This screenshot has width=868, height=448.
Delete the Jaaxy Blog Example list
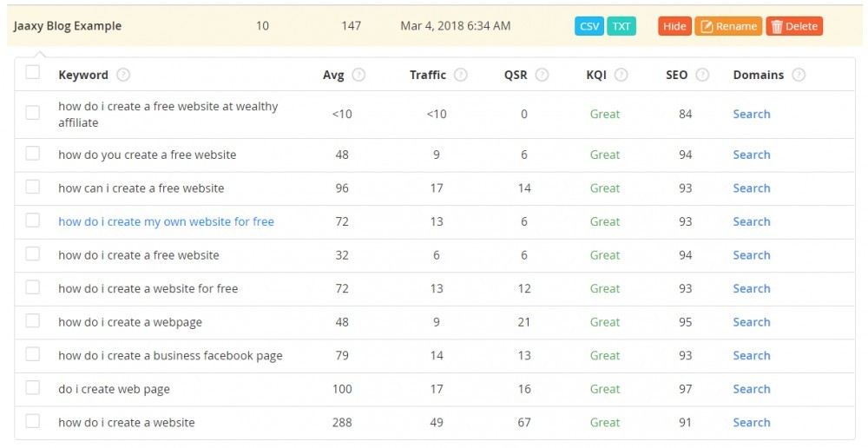pos(794,26)
